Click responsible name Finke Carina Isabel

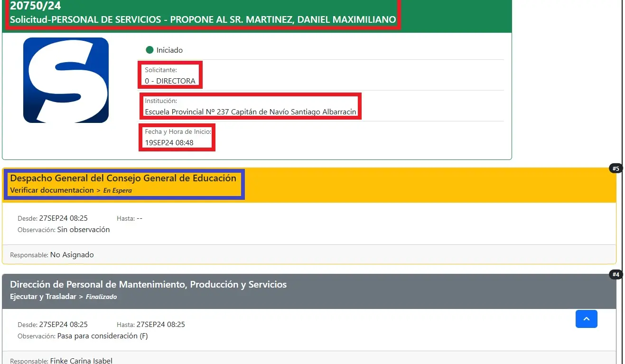pos(81,361)
